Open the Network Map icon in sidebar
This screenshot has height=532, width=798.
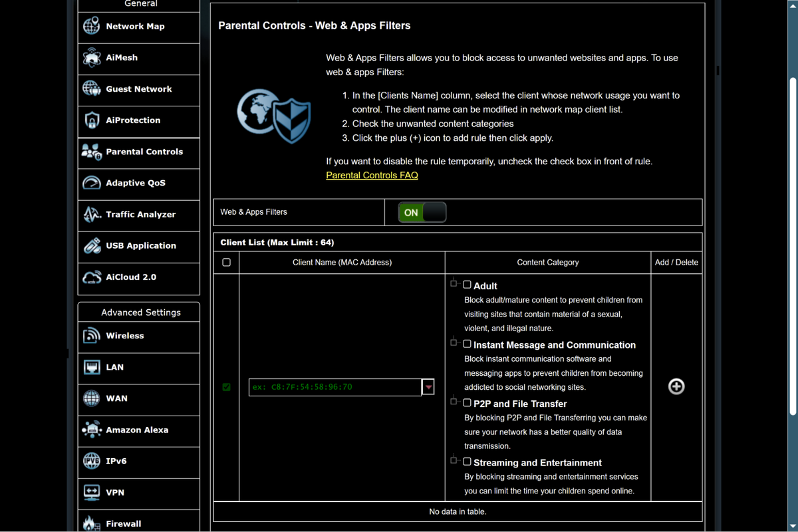92,27
